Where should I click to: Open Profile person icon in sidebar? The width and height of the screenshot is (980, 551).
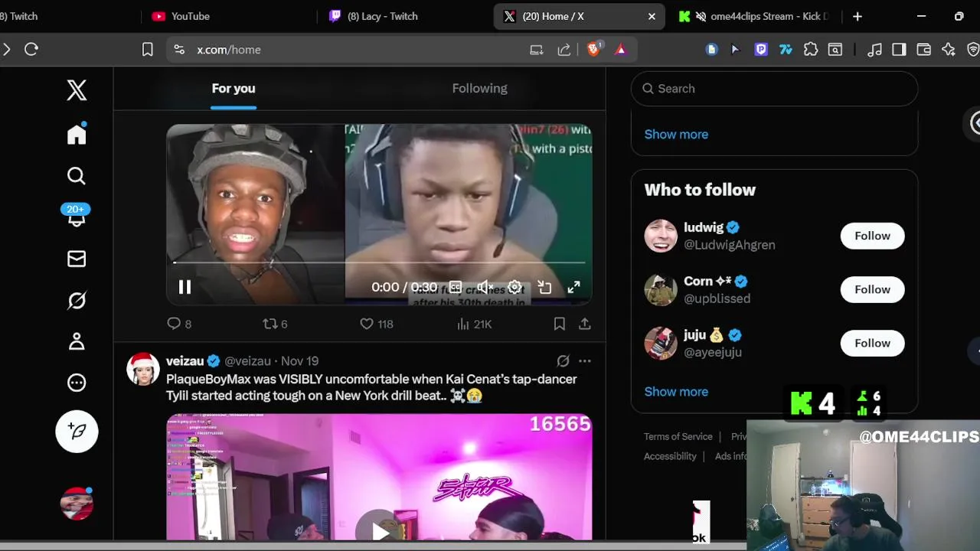(x=77, y=341)
